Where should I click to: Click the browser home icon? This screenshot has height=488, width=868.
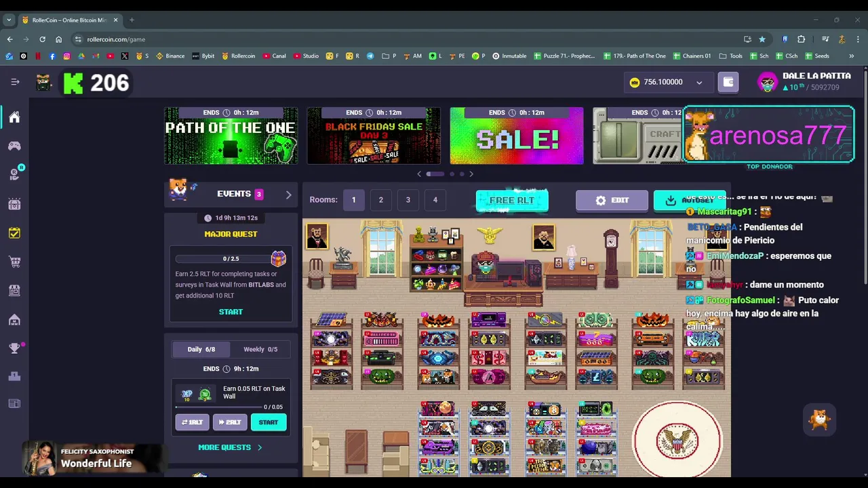pyautogui.click(x=59, y=39)
